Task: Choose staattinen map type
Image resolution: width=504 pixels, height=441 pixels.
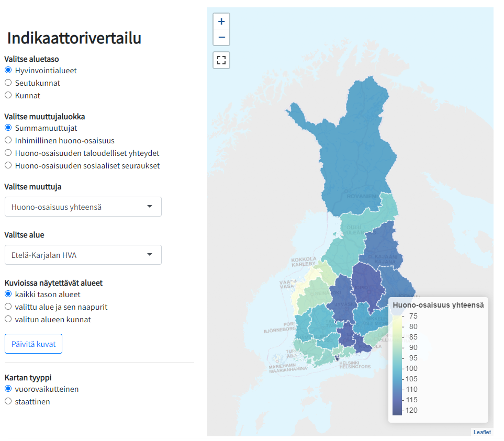Action: (x=8, y=402)
